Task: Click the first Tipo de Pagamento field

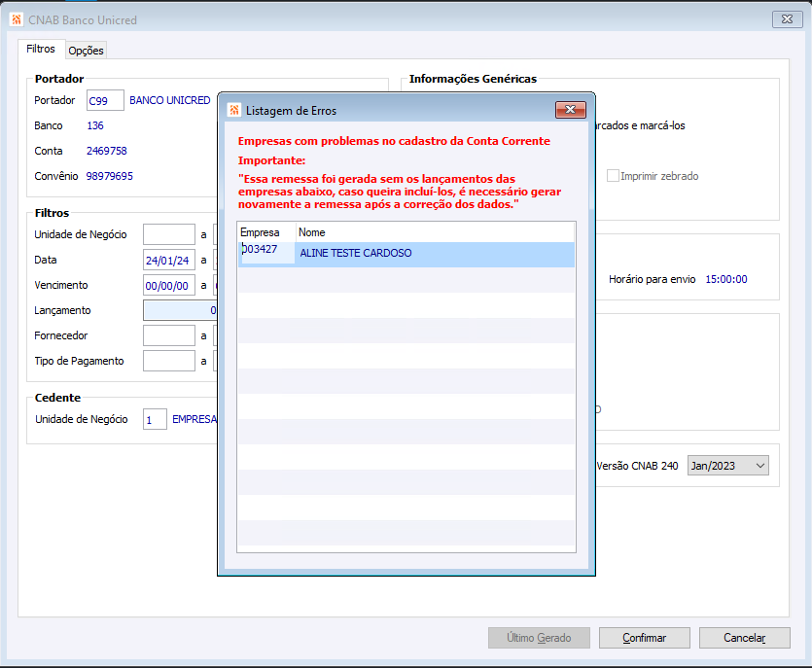Action: point(169,361)
